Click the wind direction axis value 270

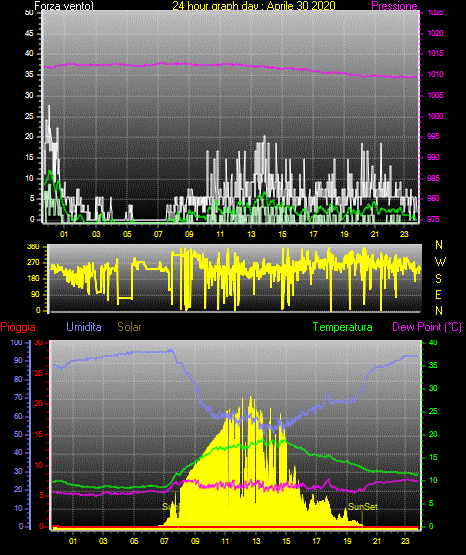(x=33, y=263)
